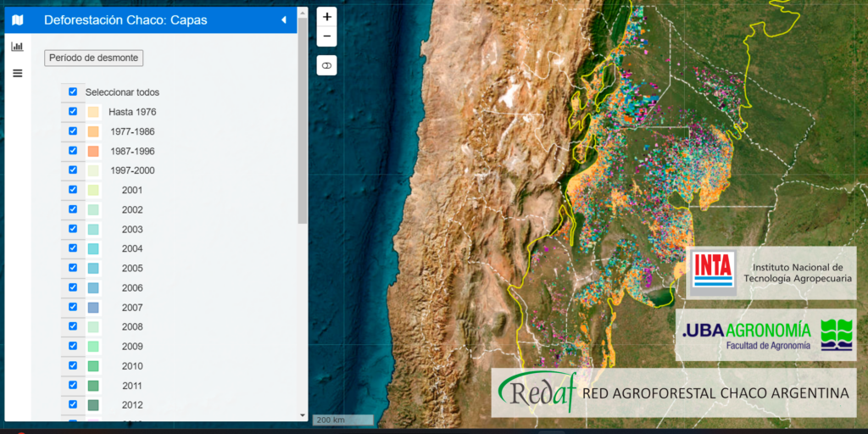Click the 1987-1996 color swatch
The image size is (868, 434).
pos(93,151)
